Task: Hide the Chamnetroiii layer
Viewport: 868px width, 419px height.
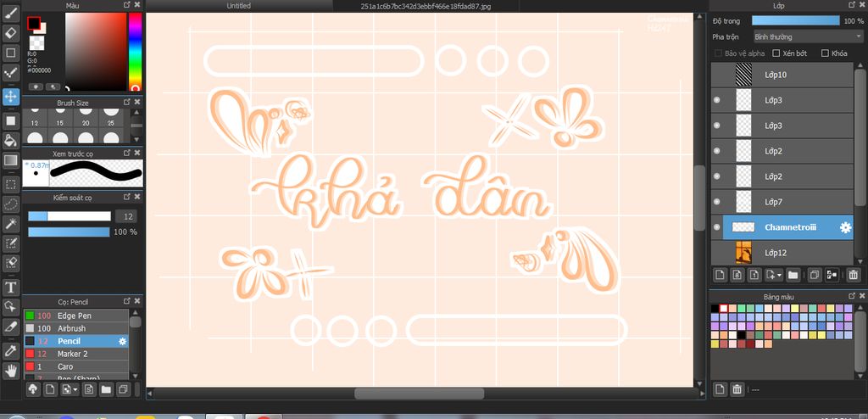Action: pos(717,227)
